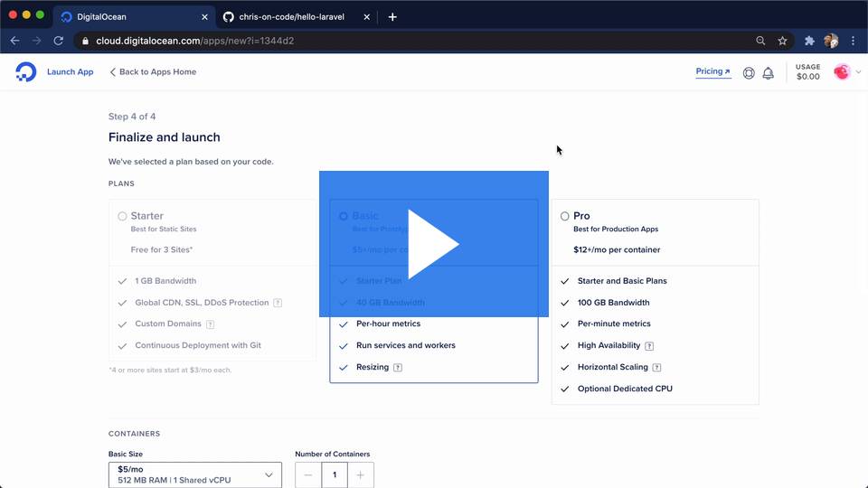Select the Pro plan radio button

coord(564,216)
